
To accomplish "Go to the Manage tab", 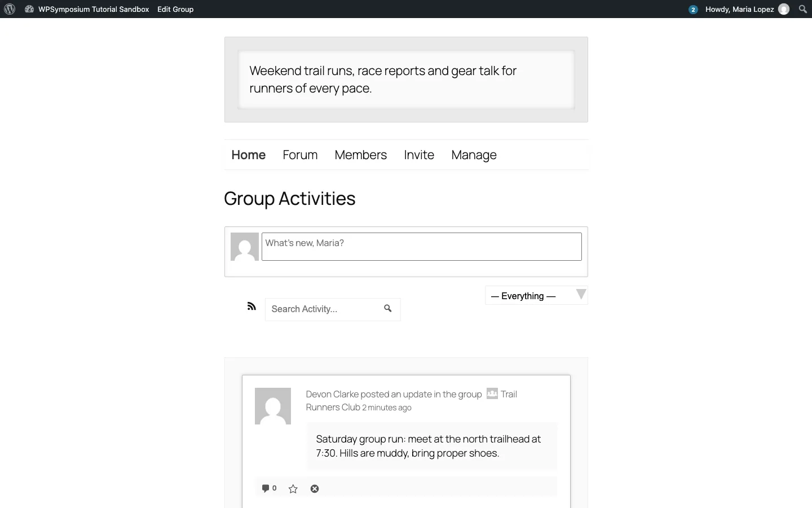I will (474, 155).
